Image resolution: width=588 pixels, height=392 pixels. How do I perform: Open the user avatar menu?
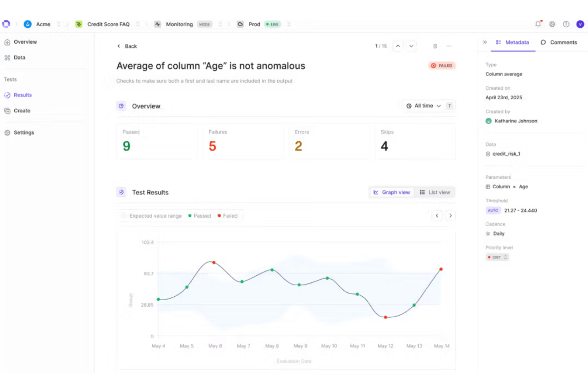(580, 24)
